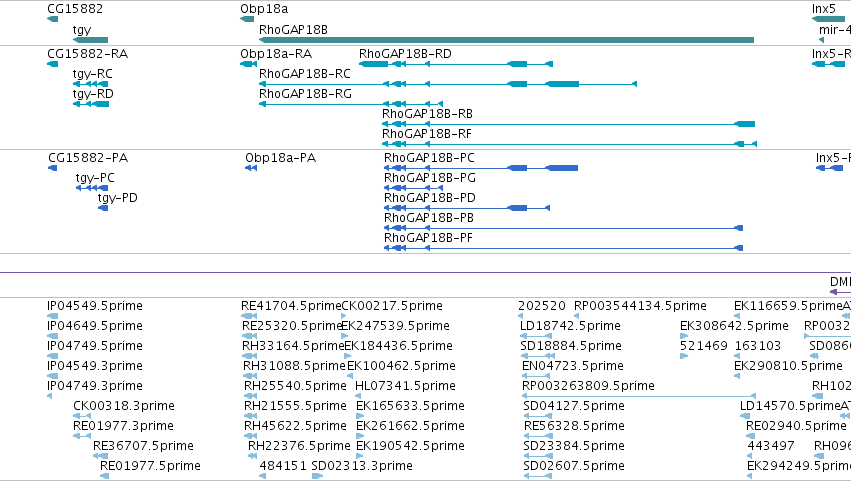Select the RhoGAP18B-RG transcript label
This screenshot has height=481, width=851.
306,94
